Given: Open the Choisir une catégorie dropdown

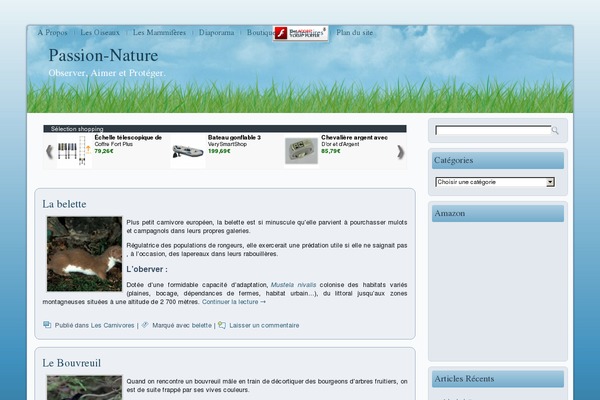Looking at the screenshot, I should (x=495, y=182).
